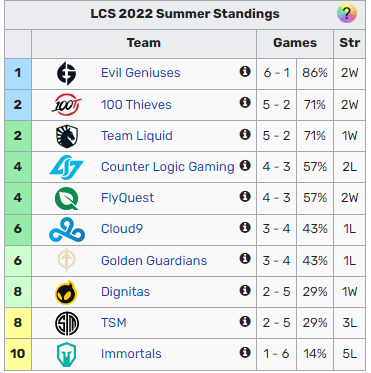
Task: Open the Golden Guardians team link
Action: 154,260
